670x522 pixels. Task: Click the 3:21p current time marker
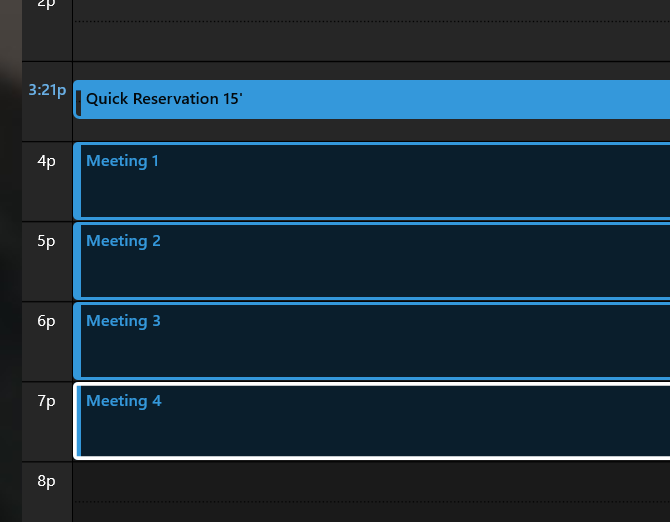point(46,90)
